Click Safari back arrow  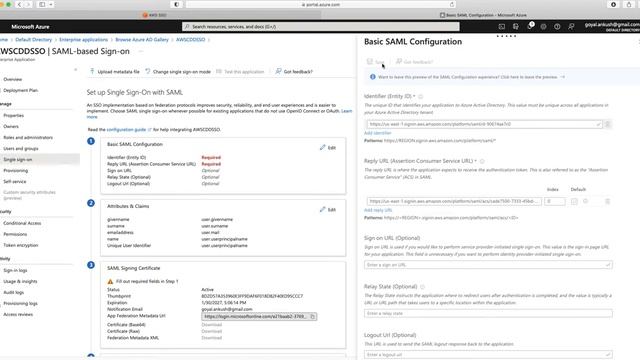pyautogui.click(x=19, y=4)
